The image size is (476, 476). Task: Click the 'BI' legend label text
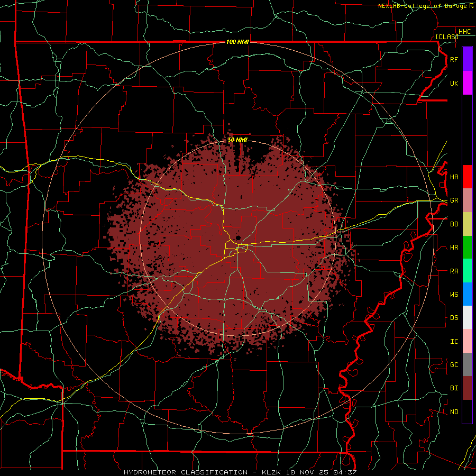(454, 388)
